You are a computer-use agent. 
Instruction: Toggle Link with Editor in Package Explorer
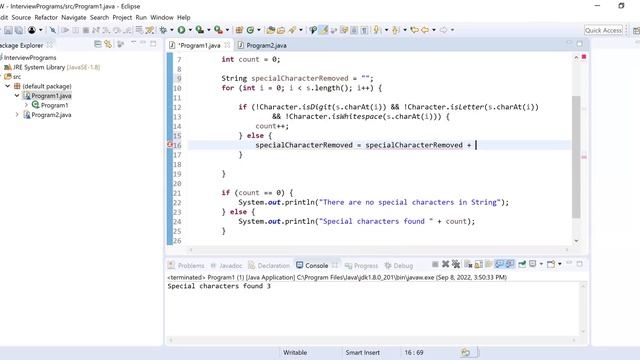[108, 44]
